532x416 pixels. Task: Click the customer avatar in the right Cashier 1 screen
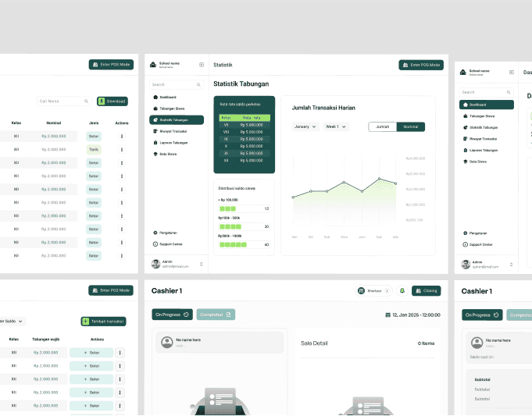click(477, 343)
